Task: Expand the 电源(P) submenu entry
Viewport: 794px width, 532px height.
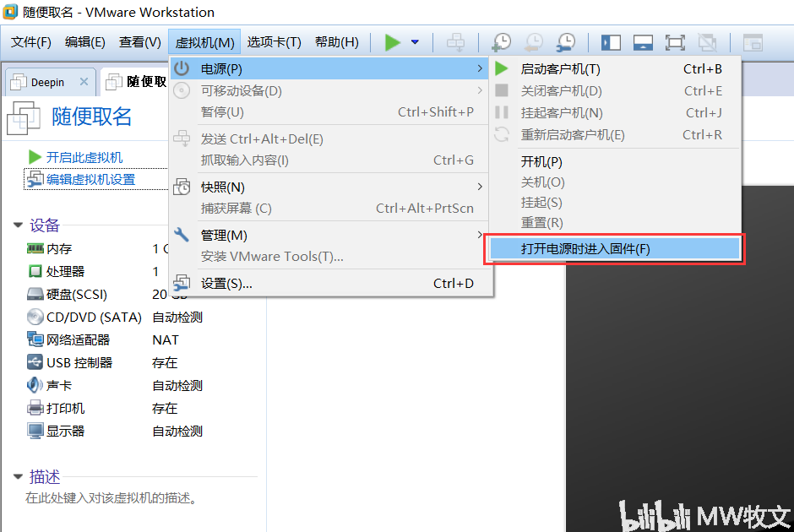Action: (x=329, y=68)
